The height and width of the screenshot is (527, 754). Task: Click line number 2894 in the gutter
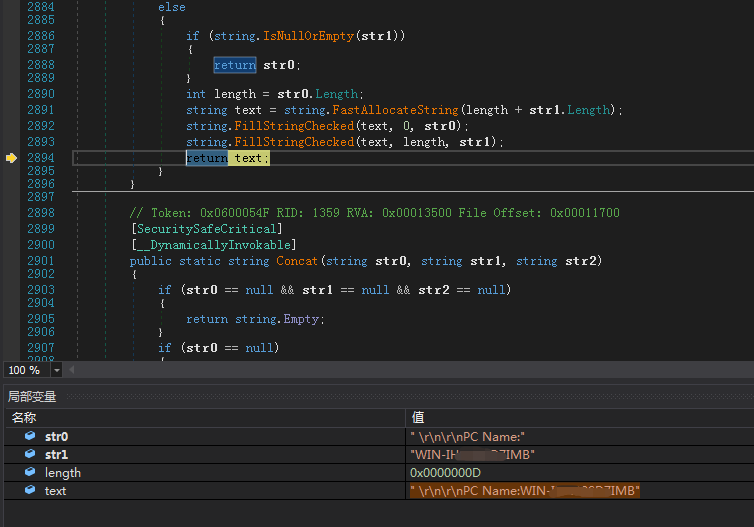pyautogui.click(x=41, y=158)
